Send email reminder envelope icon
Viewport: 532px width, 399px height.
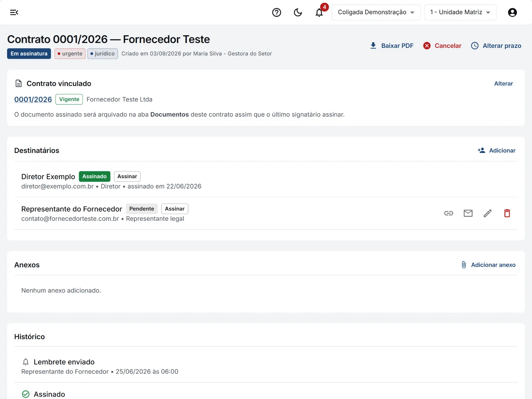468,213
